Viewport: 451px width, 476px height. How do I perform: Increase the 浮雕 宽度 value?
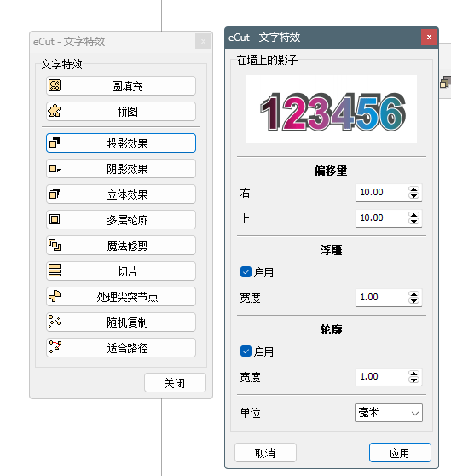coord(414,293)
